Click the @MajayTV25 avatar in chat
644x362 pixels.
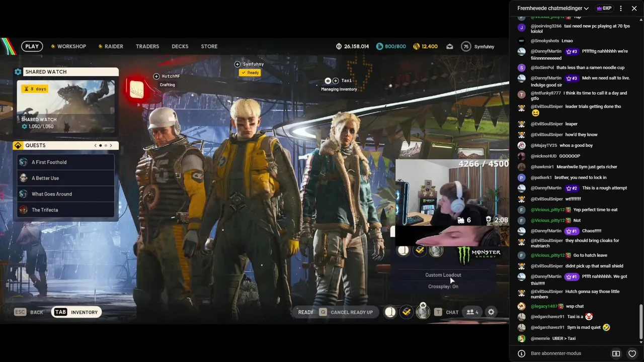tap(522, 145)
